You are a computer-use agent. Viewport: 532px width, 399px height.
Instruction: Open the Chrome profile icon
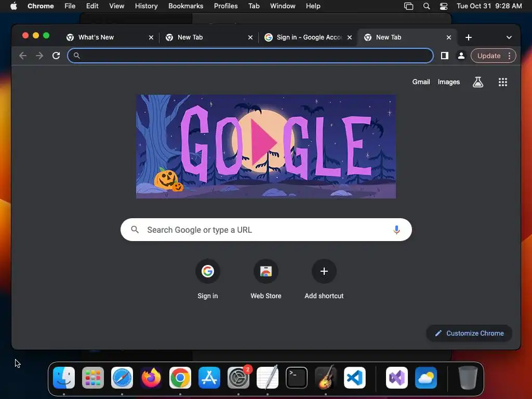coord(461,56)
